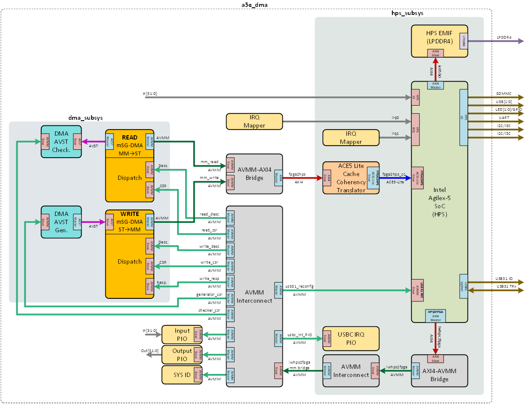Select the IRQ Mapper inside hps_subsys
Screen dimensions: 532x404
[351, 138]
